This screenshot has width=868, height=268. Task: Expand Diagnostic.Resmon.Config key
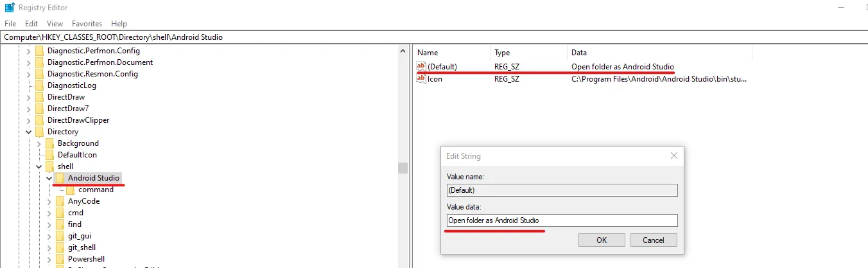click(x=28, y=74)
